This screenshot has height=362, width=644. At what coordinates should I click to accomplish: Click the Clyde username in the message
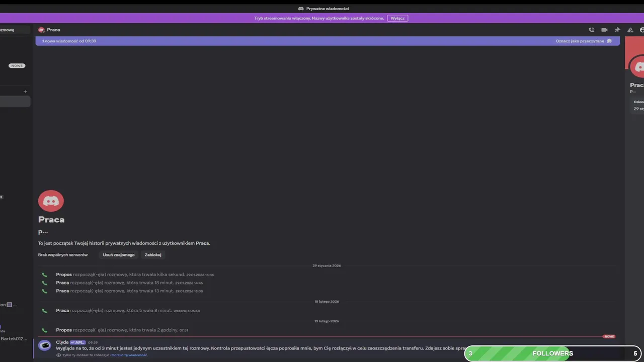tap(62, 342)
